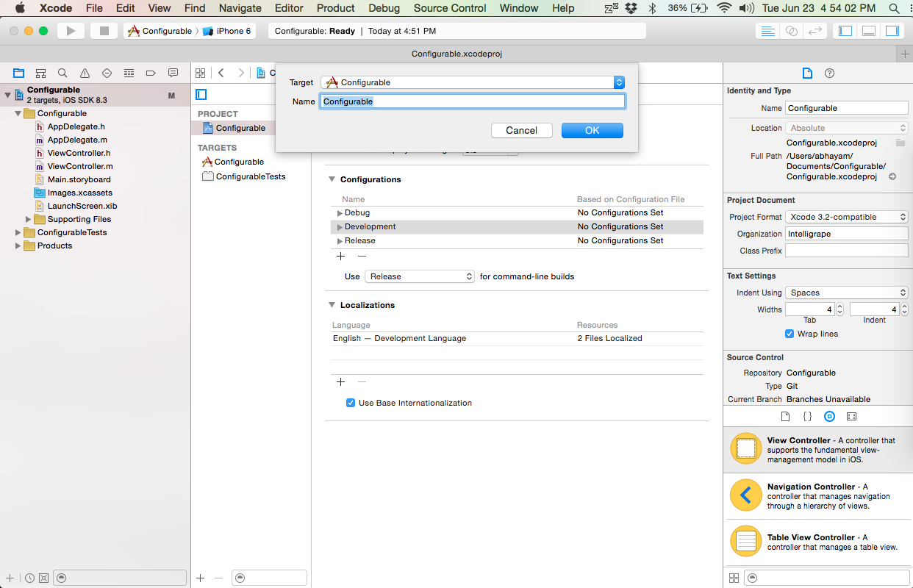Collapse the Configurations section

point(332,179)
